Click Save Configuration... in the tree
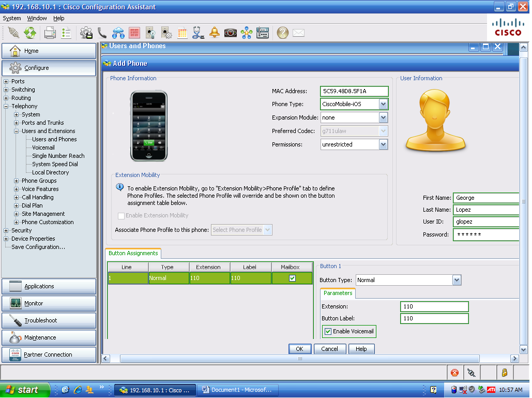 pos(38,247)
